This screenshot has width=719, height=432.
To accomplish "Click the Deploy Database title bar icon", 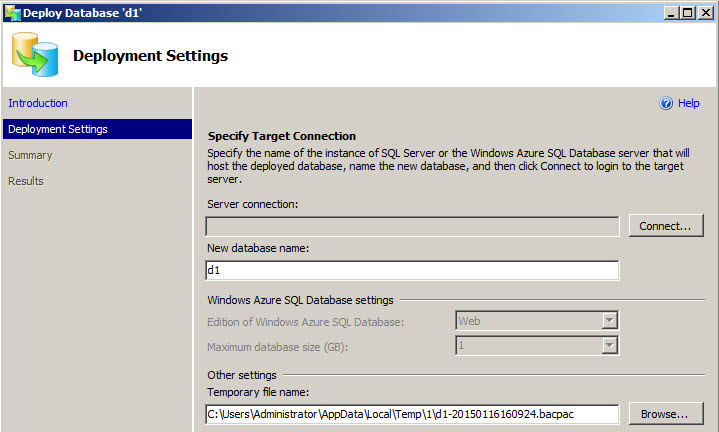I will click(11, 11).
